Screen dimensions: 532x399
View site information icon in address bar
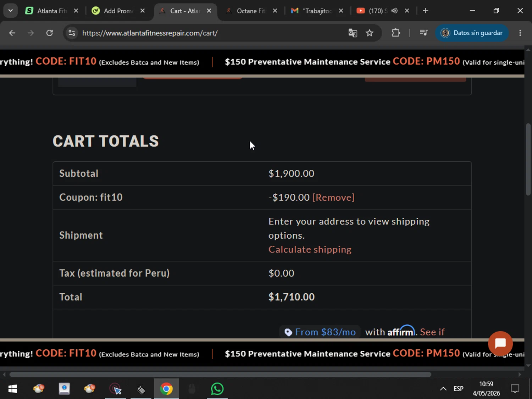click(72, 33)
